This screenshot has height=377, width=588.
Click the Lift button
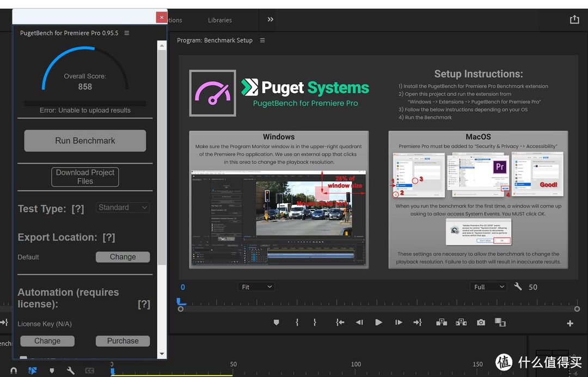[x=442, y=322]
